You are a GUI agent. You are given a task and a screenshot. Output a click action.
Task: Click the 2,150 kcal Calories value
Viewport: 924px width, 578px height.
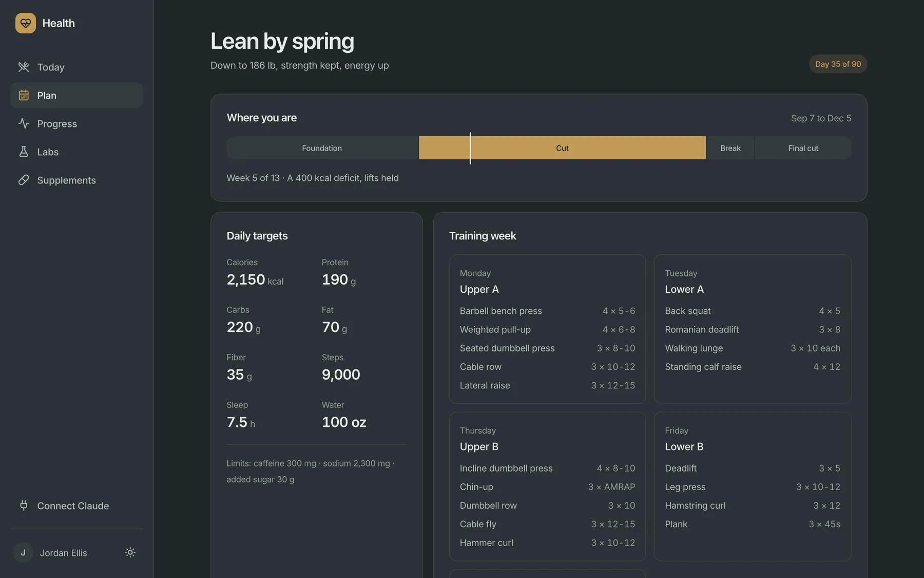pyautogui.click(x=255, y=280)
